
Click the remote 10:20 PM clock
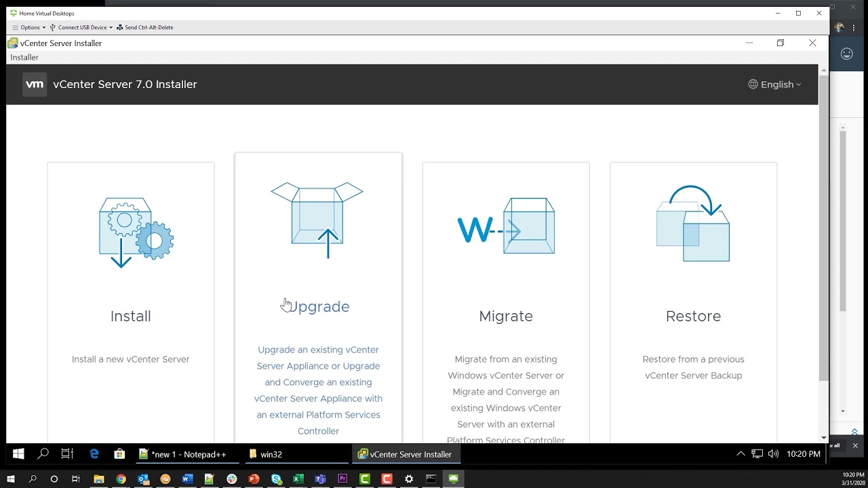(x=804, y=454)
